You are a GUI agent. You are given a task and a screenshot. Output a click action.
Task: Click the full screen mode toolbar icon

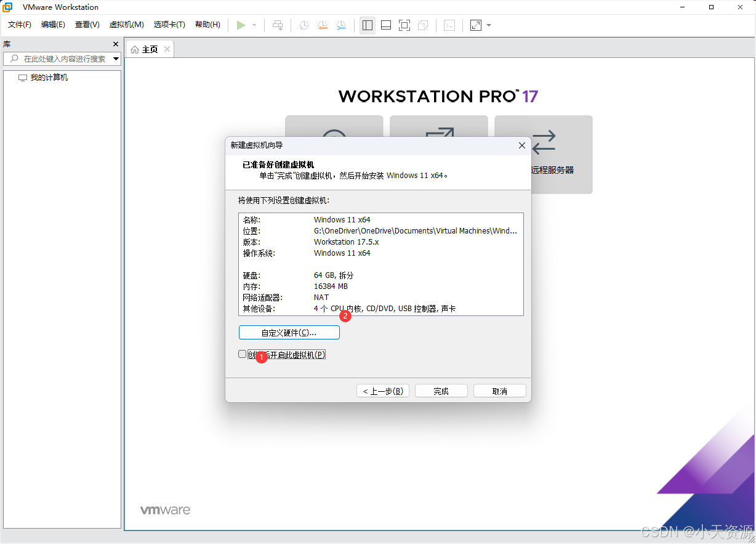click(x=404, y=25)
